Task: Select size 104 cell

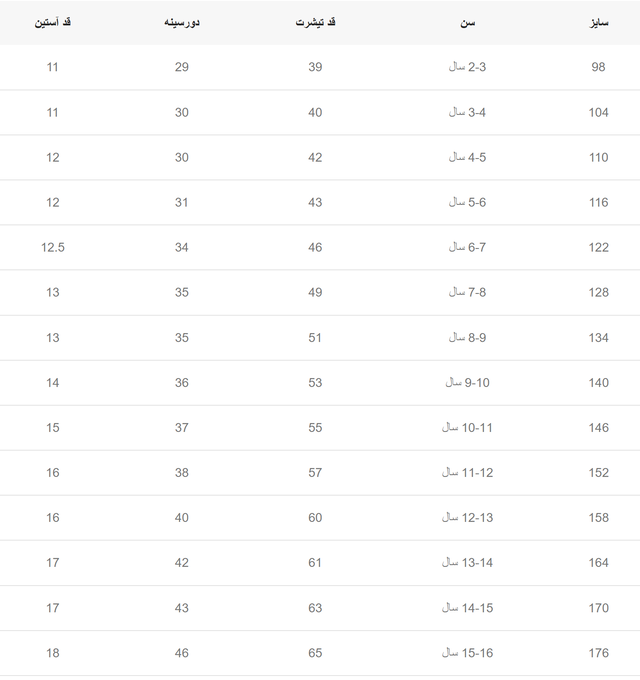Action: (598, 113)
